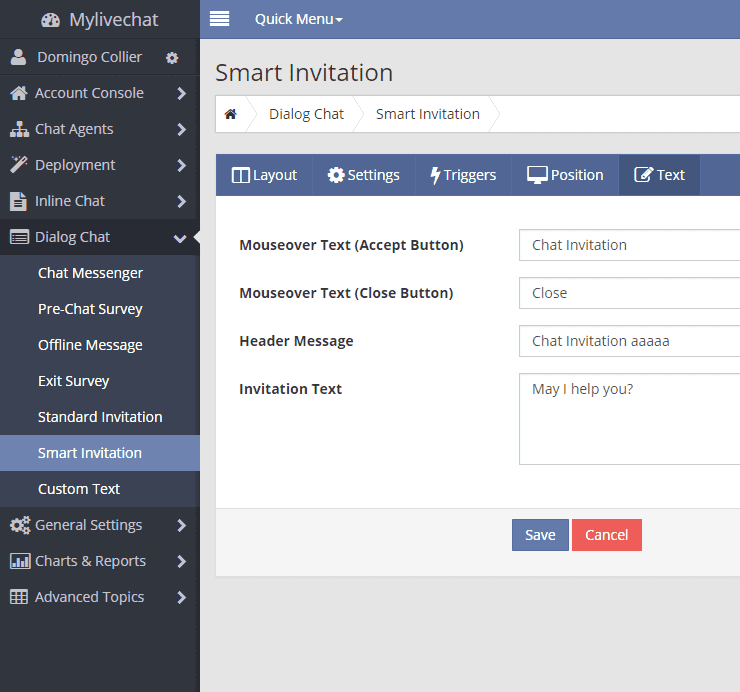Screen dimensions: 740x692
Task: Open Custom Text in sidebar
Action: pyautogui.click(x=79, y=489)
